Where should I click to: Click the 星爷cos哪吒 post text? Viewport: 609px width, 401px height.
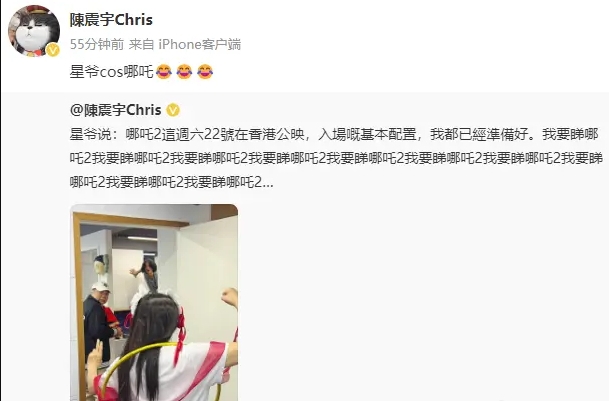[x=112, y=72]
